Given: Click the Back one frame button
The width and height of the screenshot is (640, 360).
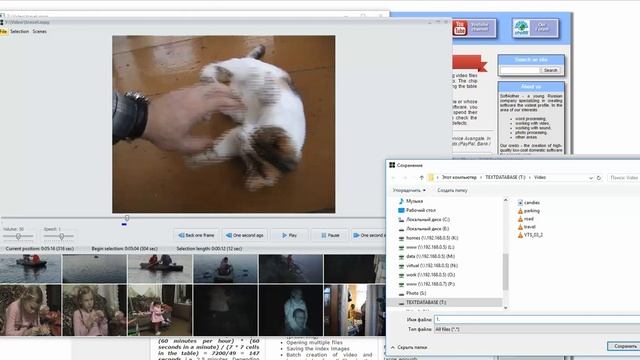Looking at the screenshot, I should pos(196,235).
